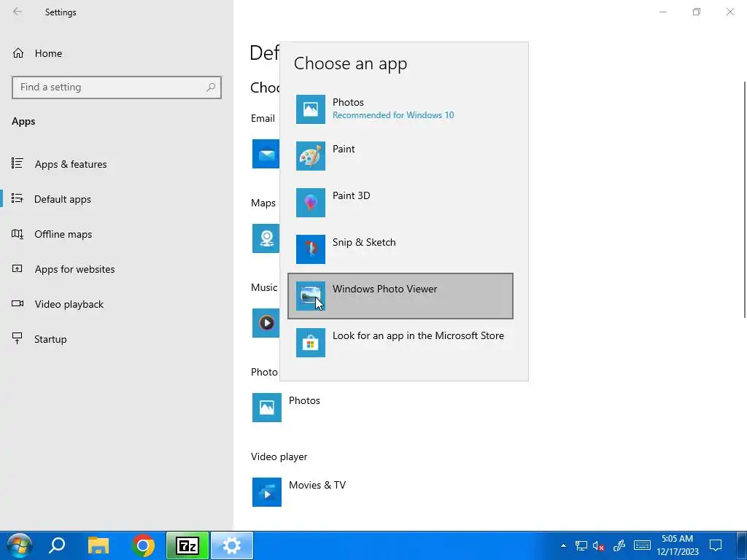The image size is (747, 560).
Task: Click the Settings page vertical scrollbar
Action: pyautogui.click(x=745, y=200)
